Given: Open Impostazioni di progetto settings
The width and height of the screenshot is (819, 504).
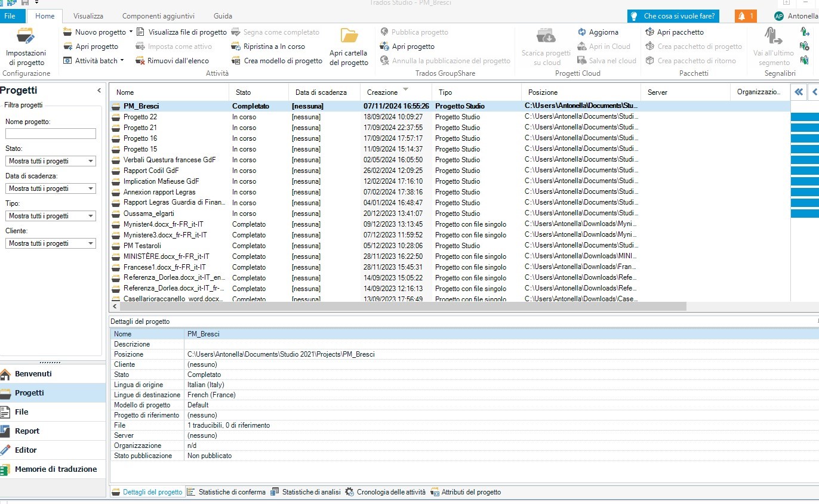Looking at the screenshot, I should tap(26, 47).
